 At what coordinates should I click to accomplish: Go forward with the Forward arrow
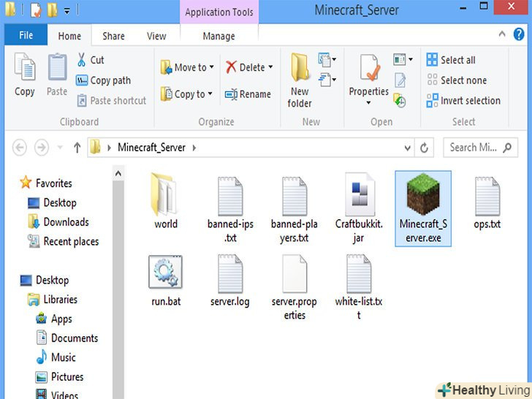click(42, 148)
